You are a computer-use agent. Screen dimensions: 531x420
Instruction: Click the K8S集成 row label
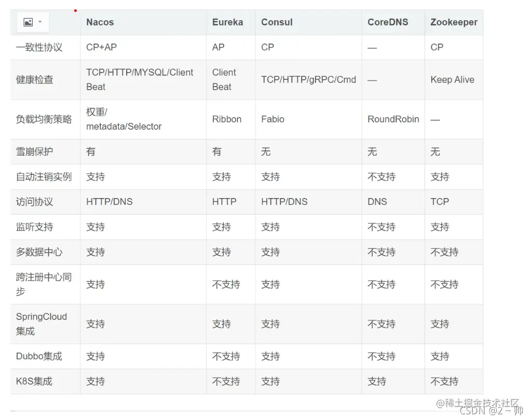pyautogui.click(x=34, y=382)
